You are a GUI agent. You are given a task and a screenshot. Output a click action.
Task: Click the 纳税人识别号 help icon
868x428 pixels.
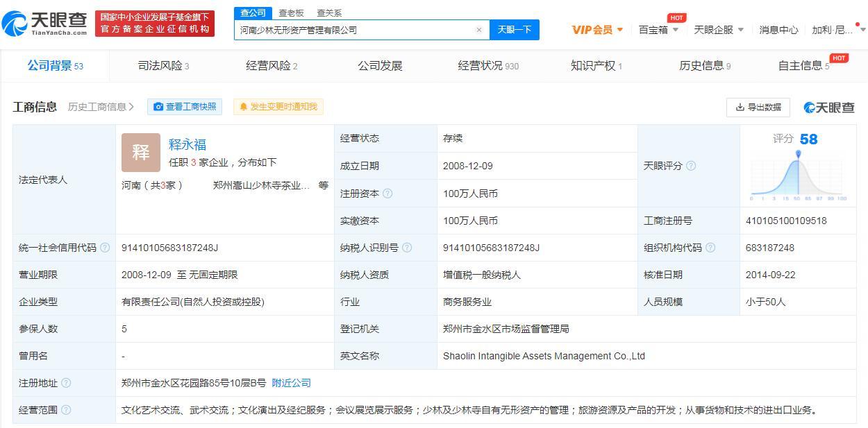tap(407, 248)
